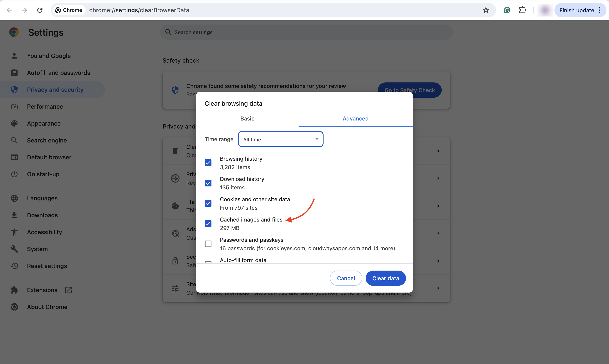
Task: Open the Grammarly extension icon
Action: [x=507, y=10]
